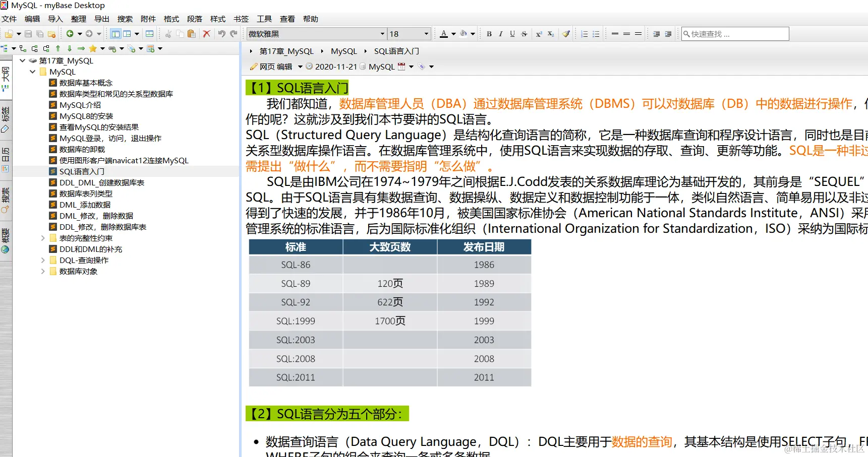Click the 网页 编辑 button
This screenshot has height=457, width=868.
271,67
